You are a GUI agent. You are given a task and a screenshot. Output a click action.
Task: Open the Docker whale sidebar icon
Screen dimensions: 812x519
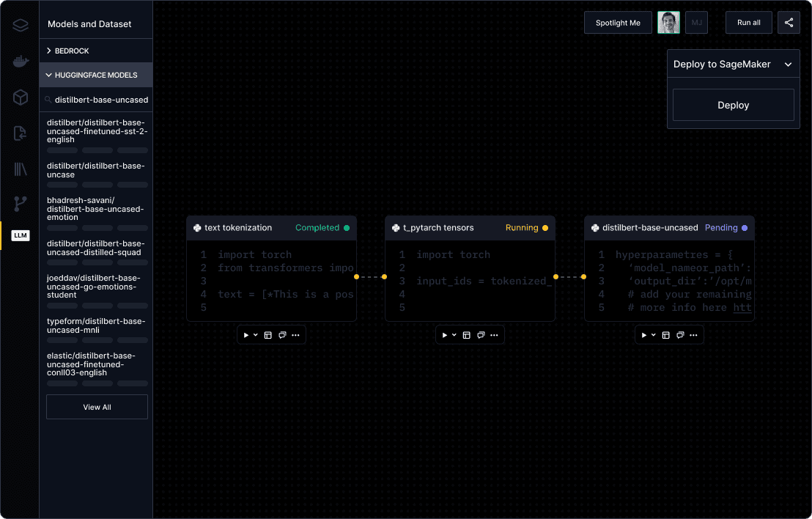tap(21, 61)
